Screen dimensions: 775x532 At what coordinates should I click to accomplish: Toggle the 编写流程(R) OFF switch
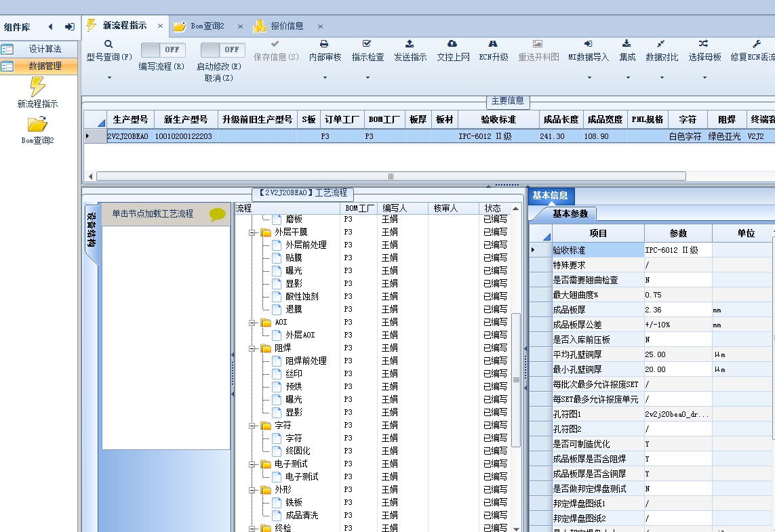coord(163,50)
